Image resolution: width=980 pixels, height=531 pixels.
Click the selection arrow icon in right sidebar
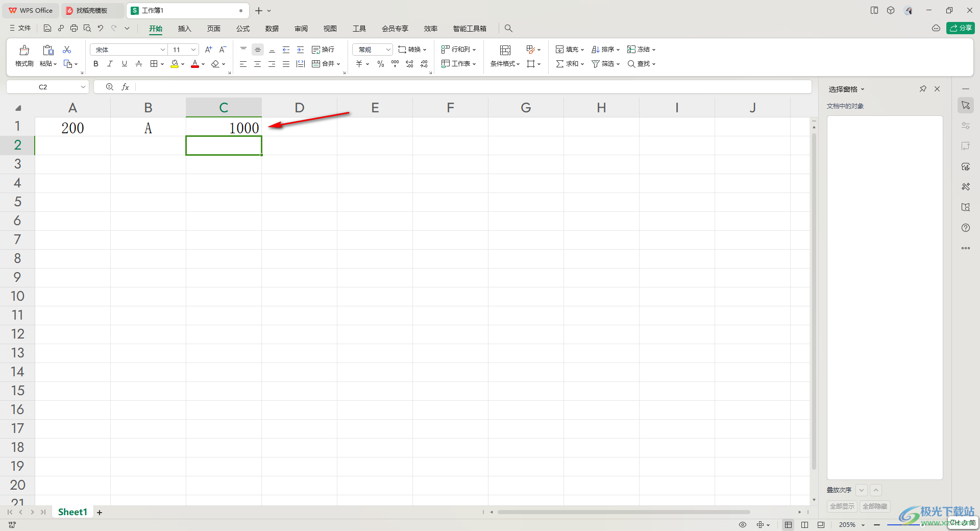(966, 105)
